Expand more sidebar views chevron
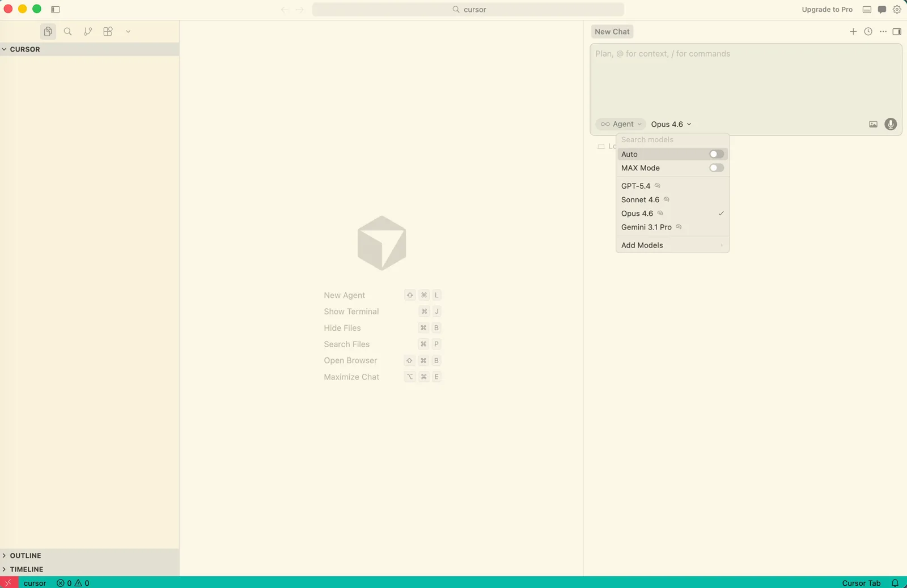Image resolution: width=907 pixels, height=588 pixels. click(x=128, y=32)
